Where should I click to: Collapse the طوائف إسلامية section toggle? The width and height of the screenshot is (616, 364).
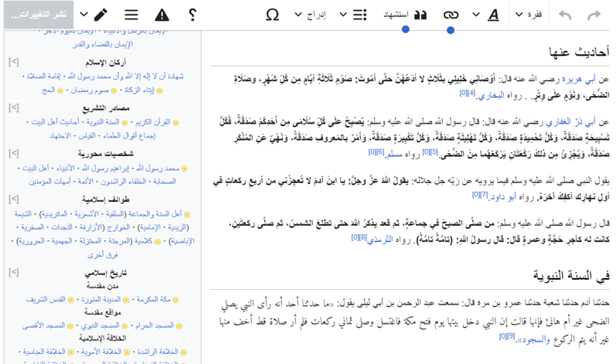14,199
